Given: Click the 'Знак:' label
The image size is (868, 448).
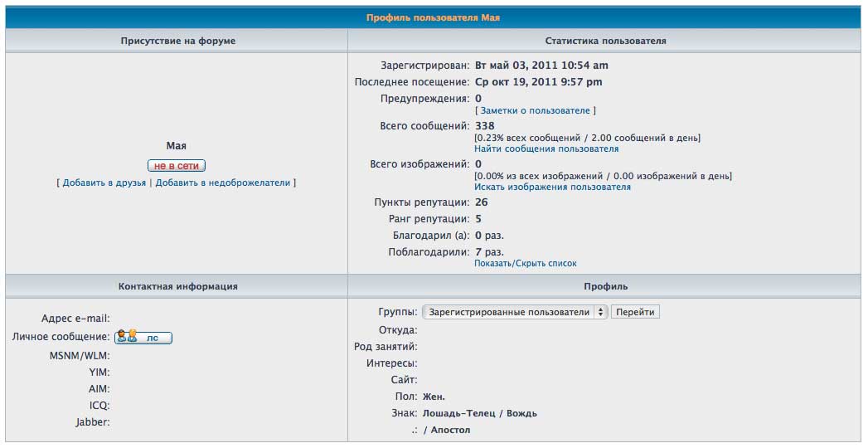Looking at the screenshot, I should (404, 413).
